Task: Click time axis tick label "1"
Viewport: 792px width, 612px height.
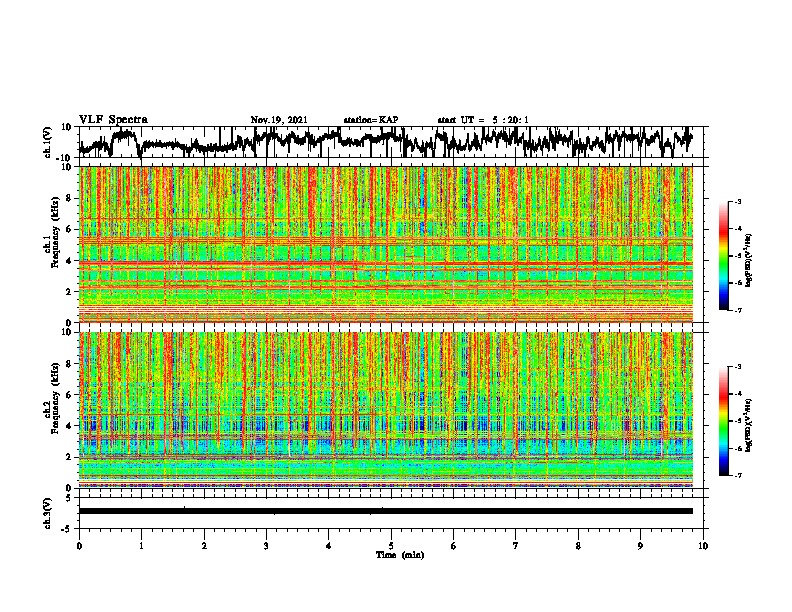Action: point(141,546)
